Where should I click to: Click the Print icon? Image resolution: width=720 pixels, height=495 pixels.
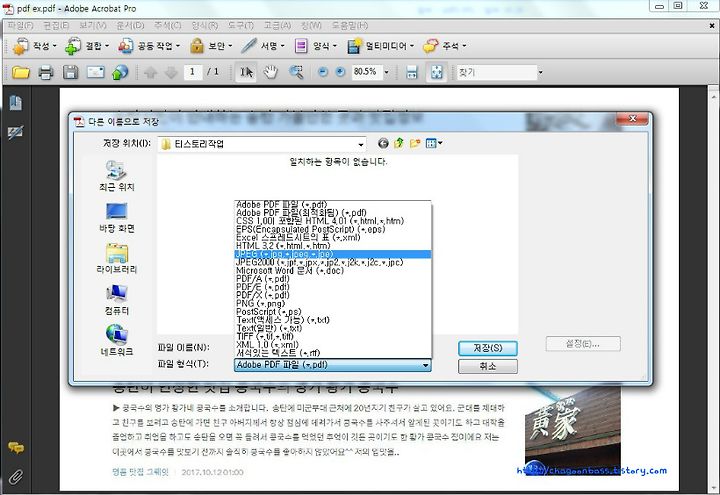(x=45, y=72)
